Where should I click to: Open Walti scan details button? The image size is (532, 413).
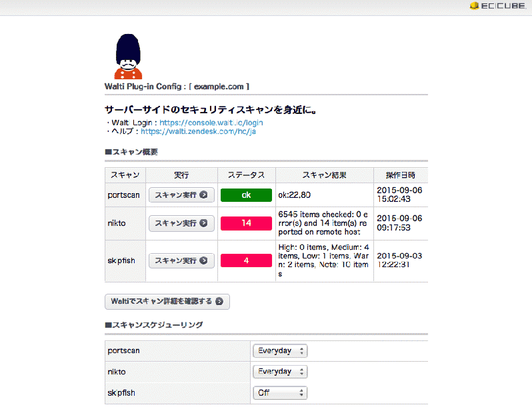coord(167,302)
